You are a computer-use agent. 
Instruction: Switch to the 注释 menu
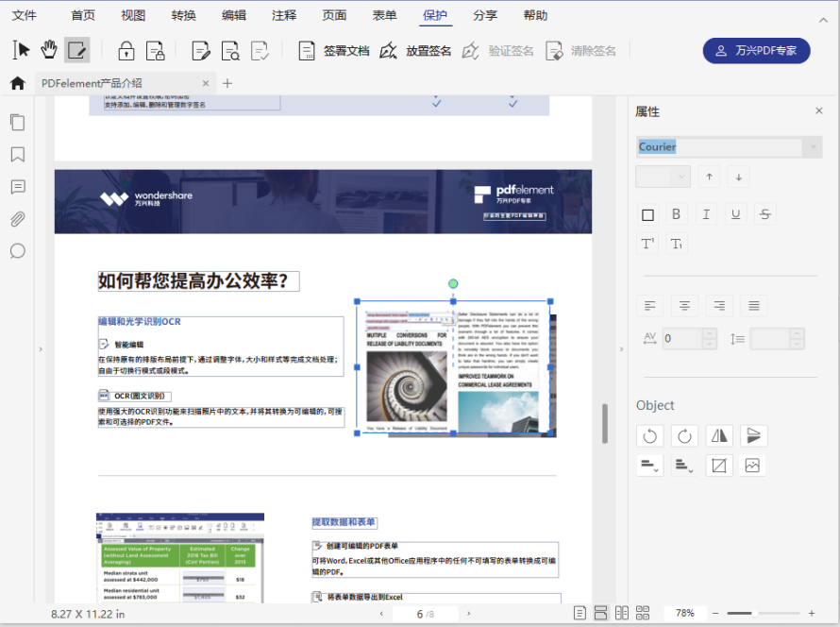tap(284, 15)
